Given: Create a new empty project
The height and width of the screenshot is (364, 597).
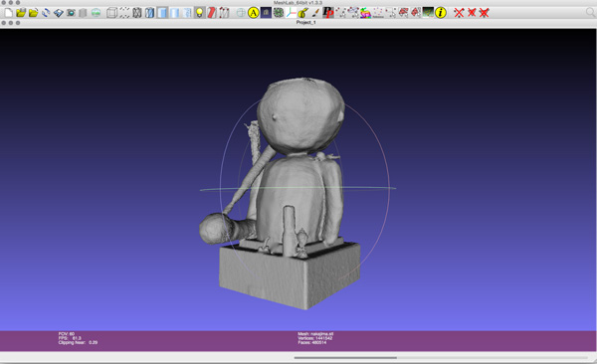Looking at the screenshot, I should (x=8, y=13).
